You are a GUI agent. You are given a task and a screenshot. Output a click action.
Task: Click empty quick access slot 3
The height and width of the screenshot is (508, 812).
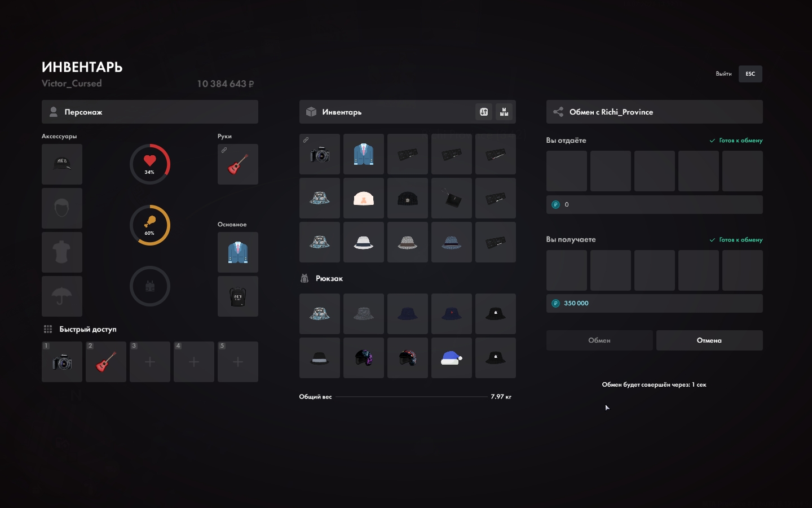(x=150, y=362)
